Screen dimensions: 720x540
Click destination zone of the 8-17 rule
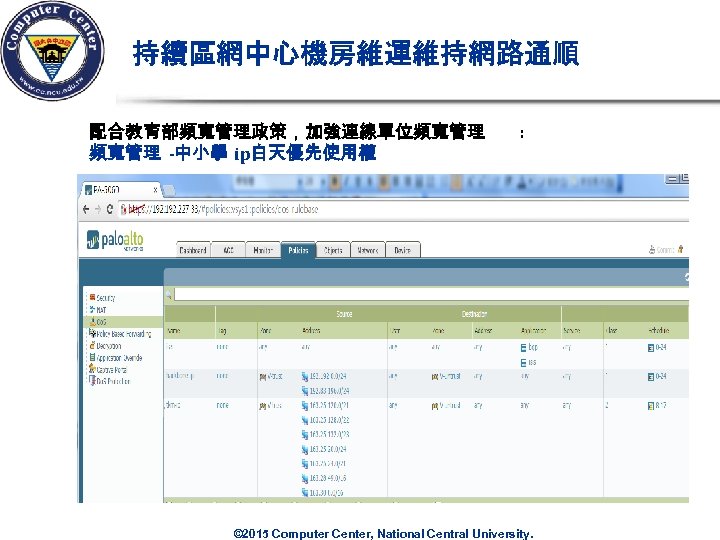[446, 406]
